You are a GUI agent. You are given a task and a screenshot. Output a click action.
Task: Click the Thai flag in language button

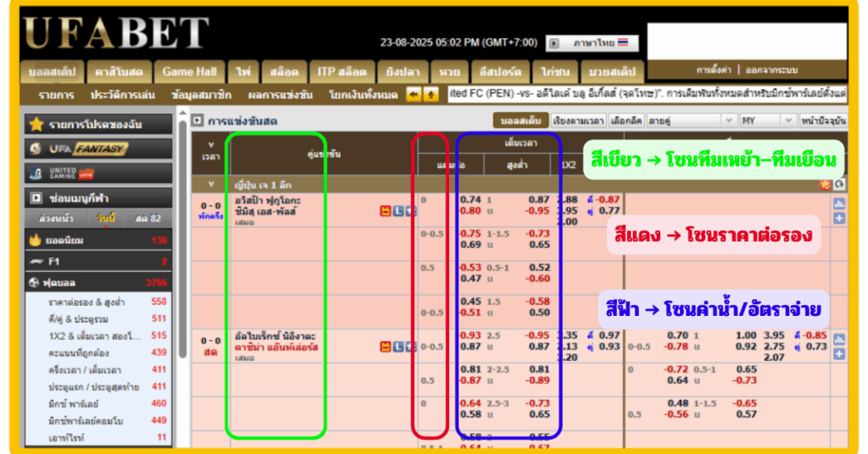(x=623, y=42)
